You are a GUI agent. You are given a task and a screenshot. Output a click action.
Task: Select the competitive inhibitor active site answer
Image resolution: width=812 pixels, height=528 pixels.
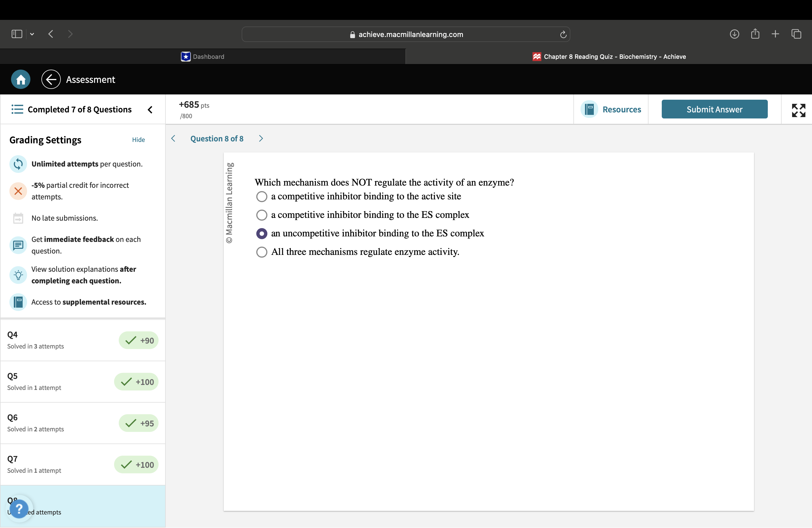point(261,196)
